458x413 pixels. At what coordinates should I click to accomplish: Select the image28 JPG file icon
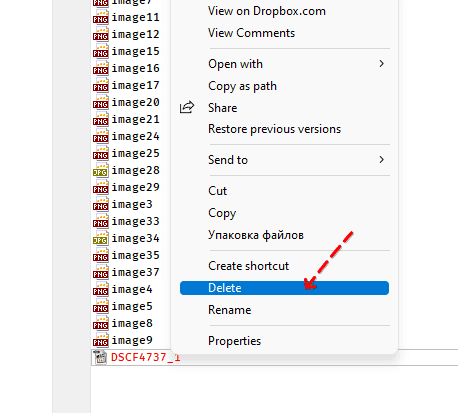pos(101,170)
